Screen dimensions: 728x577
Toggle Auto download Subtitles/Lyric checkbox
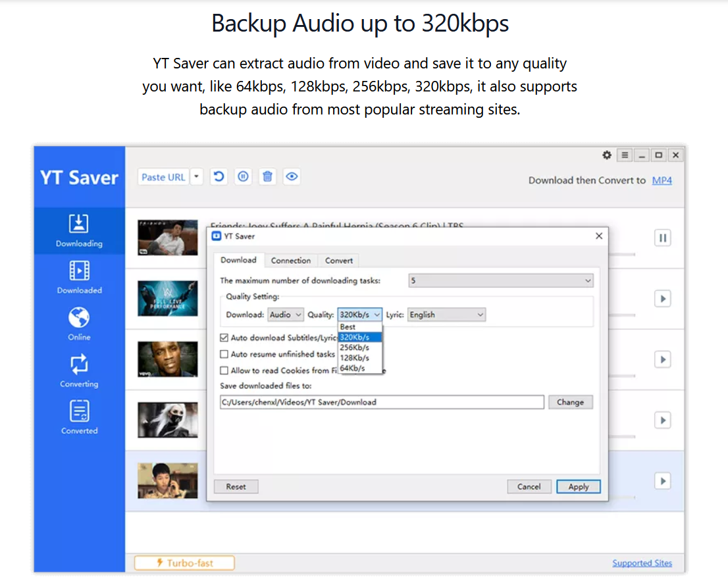click(x=224, y=338)
